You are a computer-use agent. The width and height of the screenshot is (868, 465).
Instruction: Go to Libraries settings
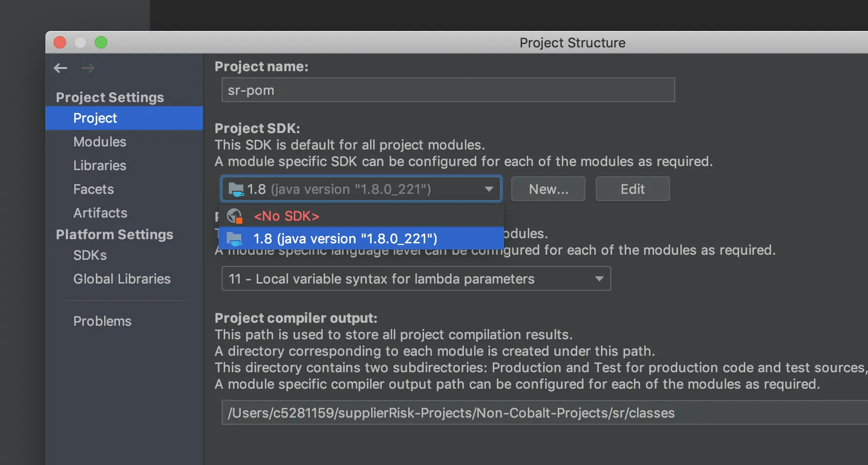(100, 165)
